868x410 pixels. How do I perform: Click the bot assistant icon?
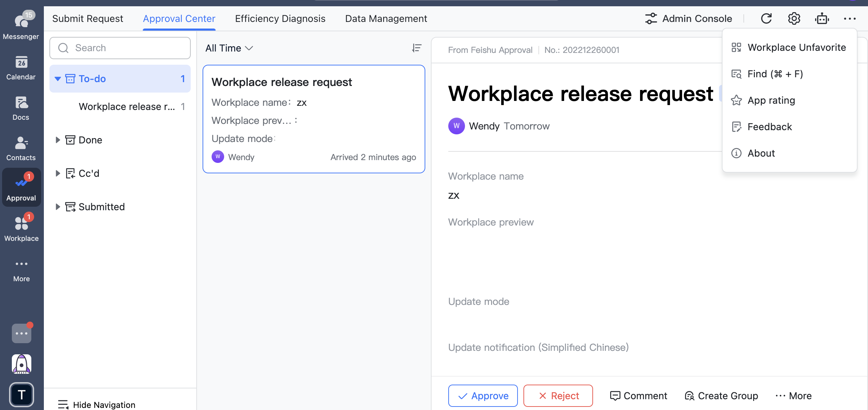tap(822, 18)
